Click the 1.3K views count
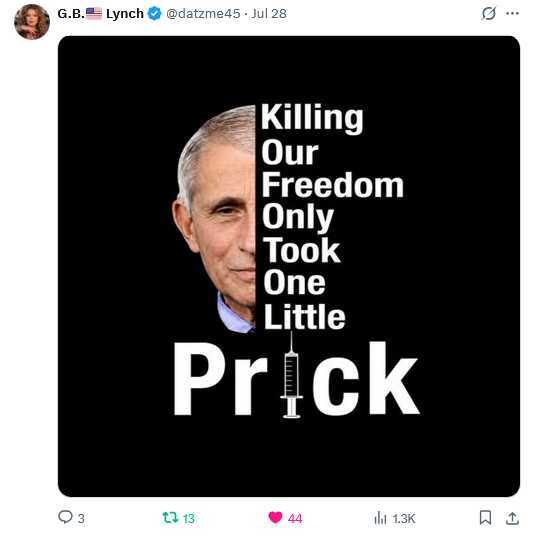 (404, 518)
